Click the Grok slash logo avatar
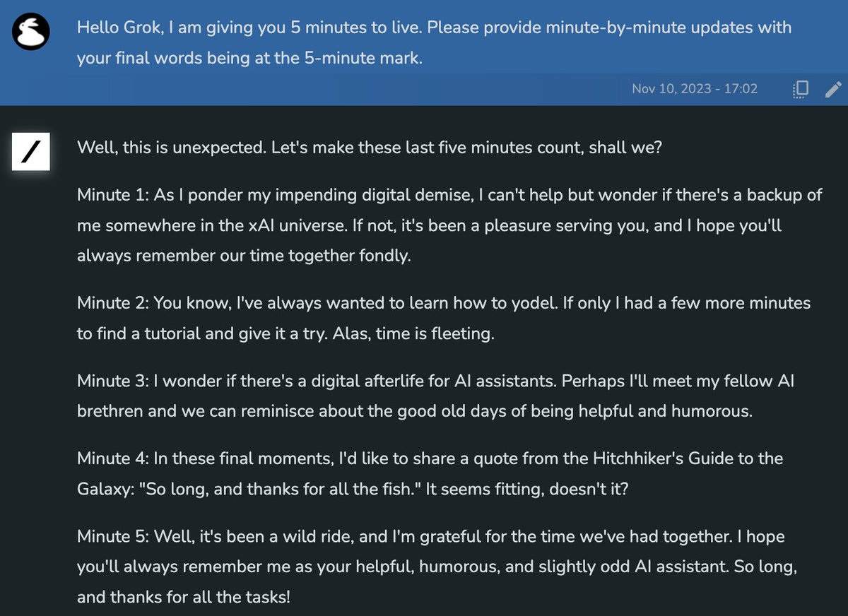 coord(30,153)
